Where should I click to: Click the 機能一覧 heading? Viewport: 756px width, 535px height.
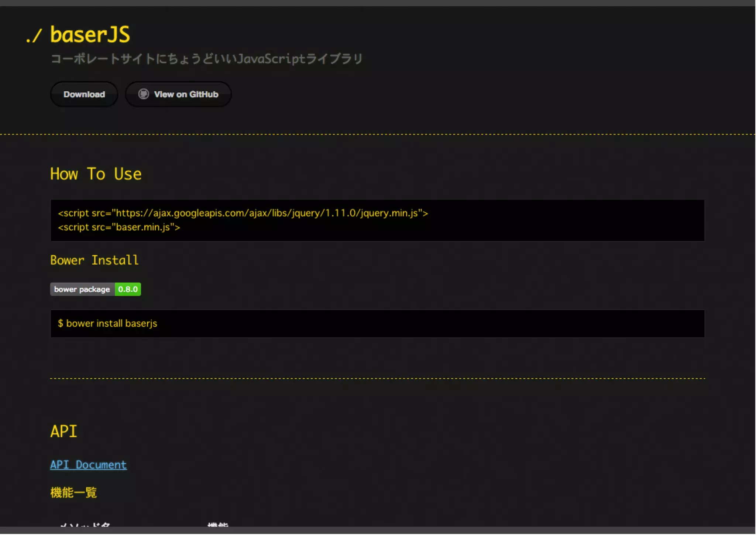click(73, 493)
